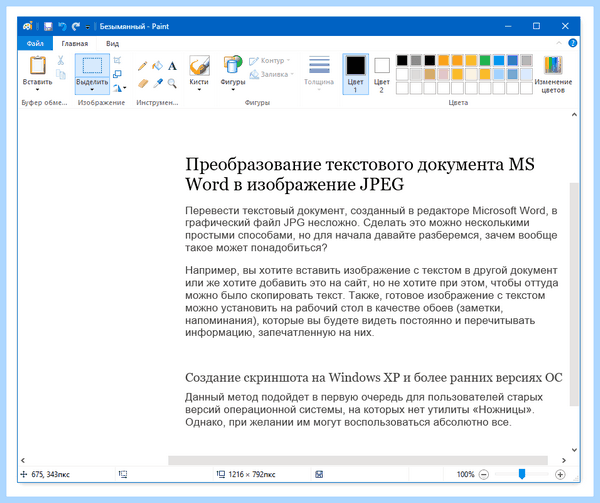Screen dimensions: 600x503
Task: Expand the Фигуры shapes dropdown arrow
Action: pyautogui.click(x=233, y=90)
